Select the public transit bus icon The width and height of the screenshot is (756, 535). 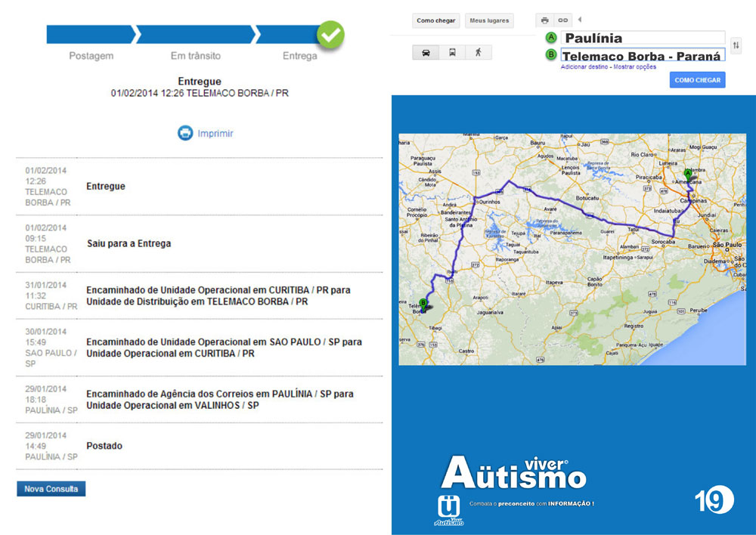[x=452, y=53]
